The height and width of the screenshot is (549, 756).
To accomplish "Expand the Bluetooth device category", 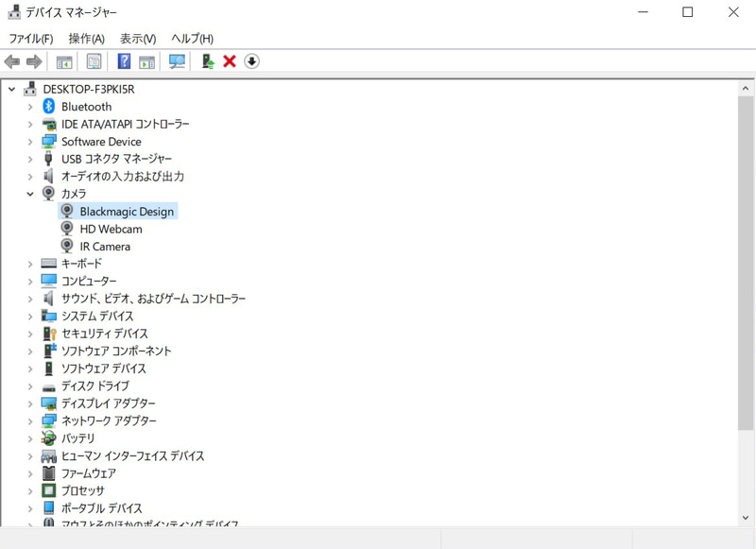I will [x=31, y=107].
